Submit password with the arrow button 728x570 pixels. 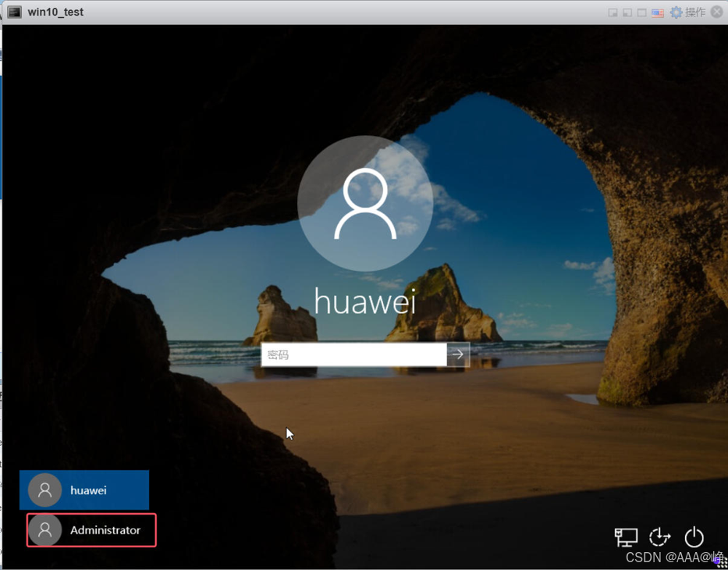(458, 354)
